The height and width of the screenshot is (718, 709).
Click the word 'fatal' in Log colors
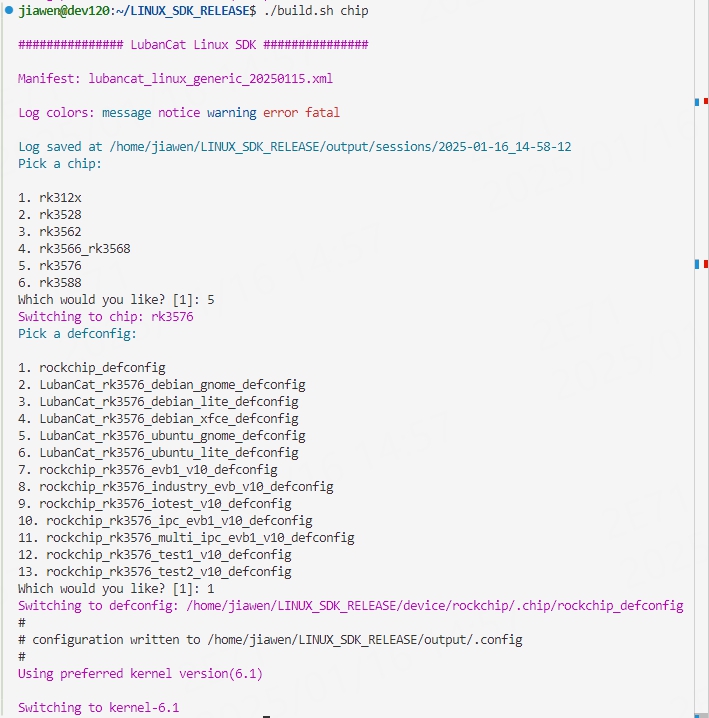pos(322,113)
